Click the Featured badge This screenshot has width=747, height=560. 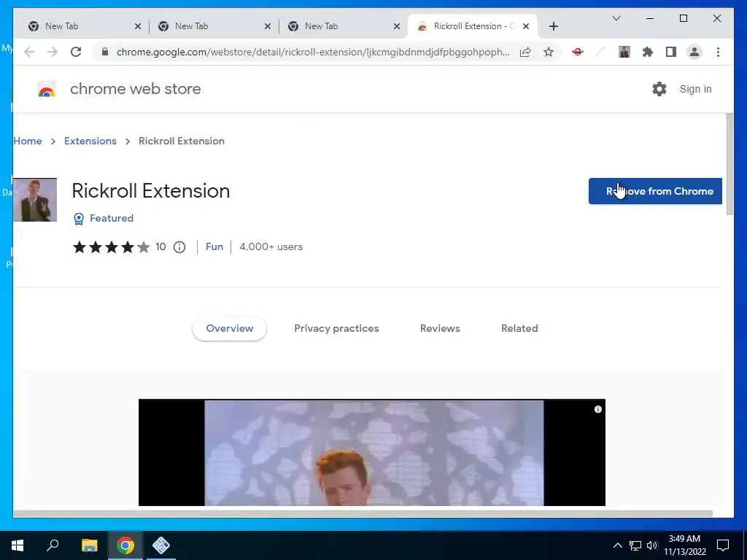pos(104,218)
